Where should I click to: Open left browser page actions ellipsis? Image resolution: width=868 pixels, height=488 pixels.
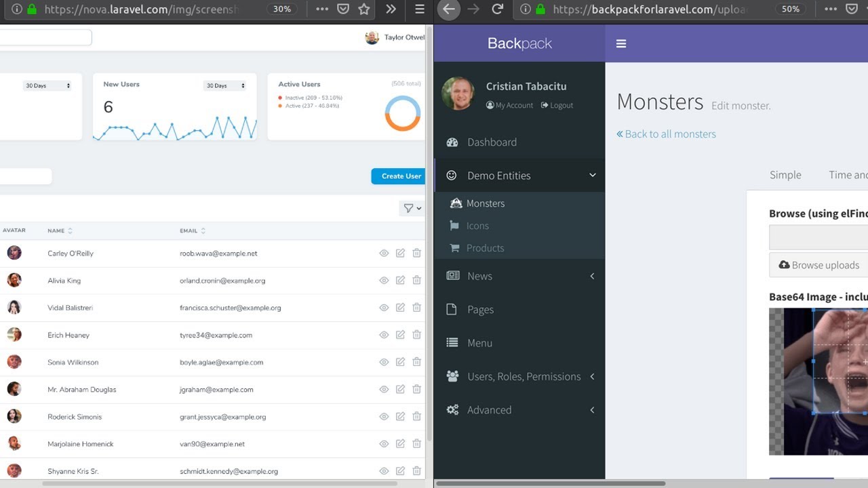tap(322, 9)
